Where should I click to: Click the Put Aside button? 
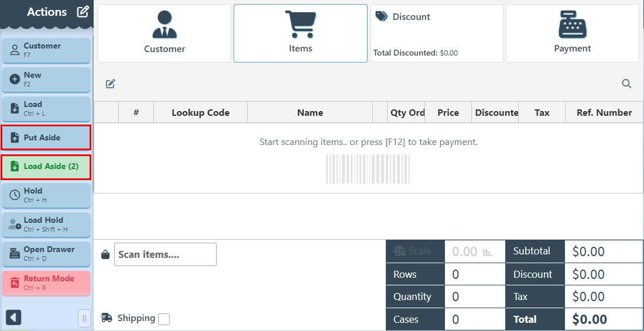click(x=46, y=137)
